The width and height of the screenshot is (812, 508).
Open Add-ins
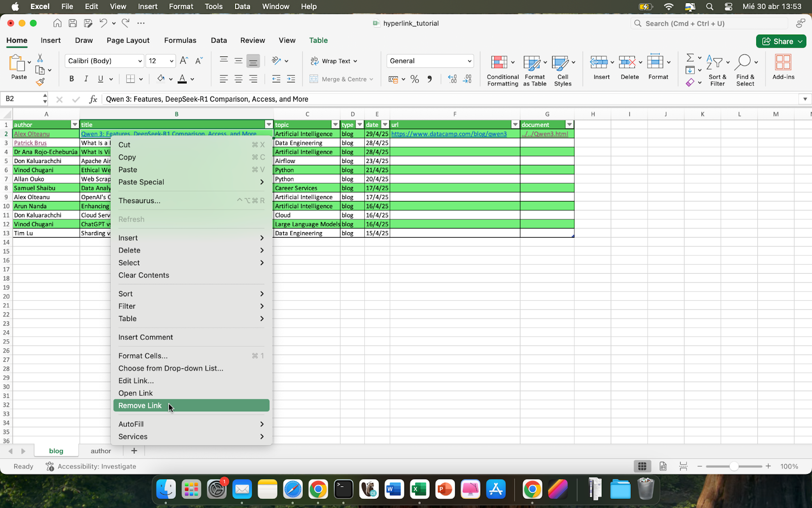(783, 67)
